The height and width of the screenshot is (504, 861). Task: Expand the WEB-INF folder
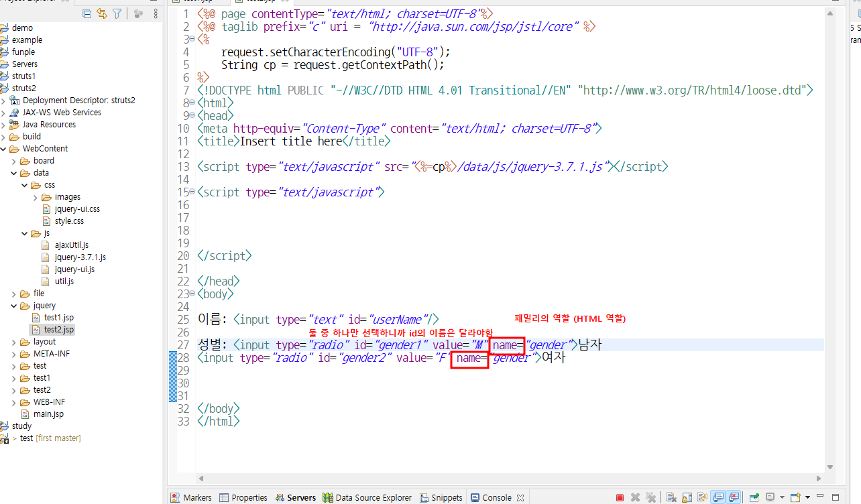pyautogui.click(x=14, y=402)
